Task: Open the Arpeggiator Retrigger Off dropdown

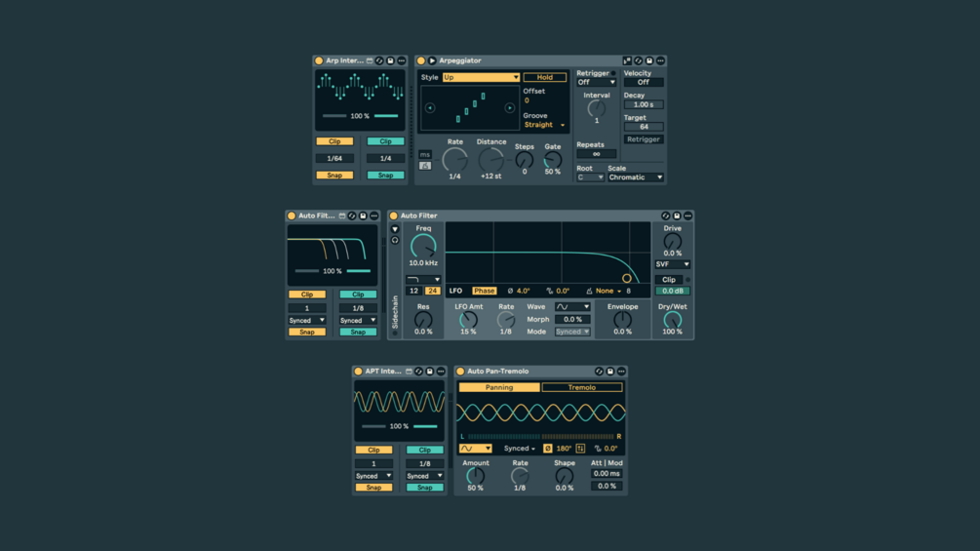Action: (x=596, y=83)
